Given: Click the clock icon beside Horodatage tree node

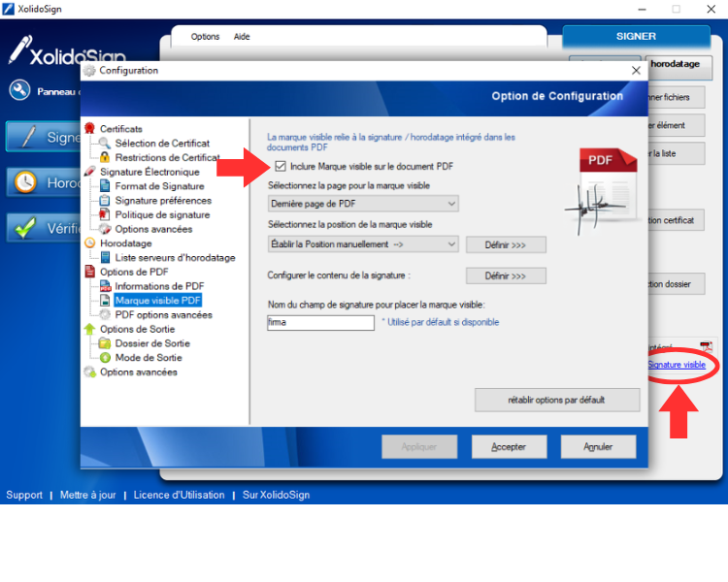Looking at the screenshot, I should (x=90, y=243).
